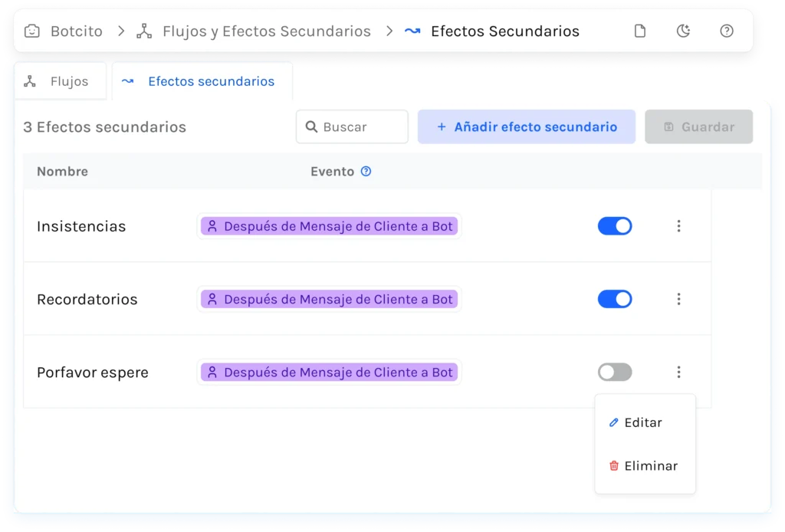Turn off the Recordatorios switch

click(x=615, y=299)
